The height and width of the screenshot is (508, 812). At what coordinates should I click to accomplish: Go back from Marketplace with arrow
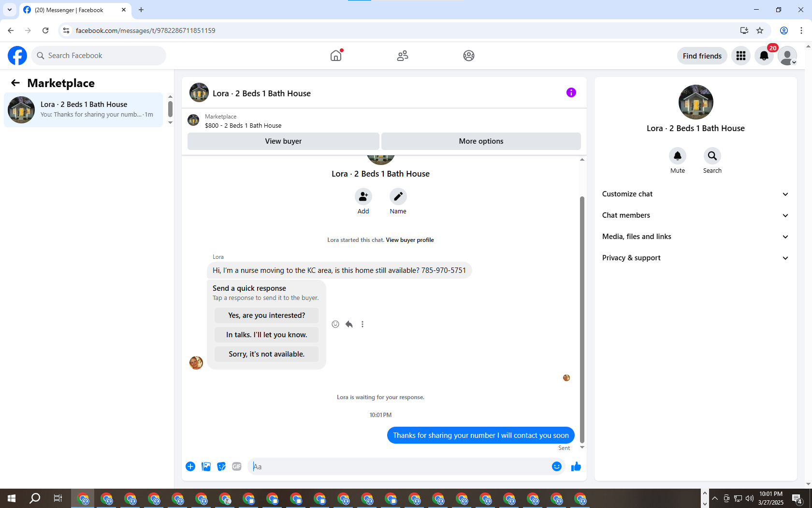[15, 83]
